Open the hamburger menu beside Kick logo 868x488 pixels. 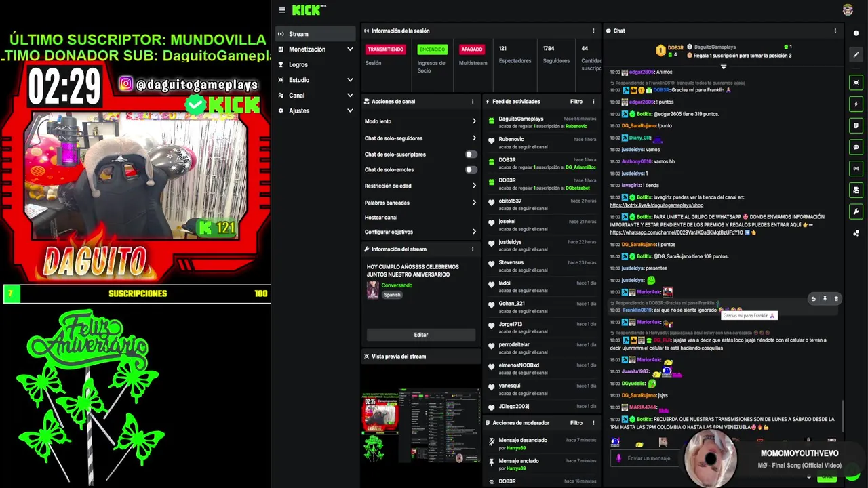tap(282, 10)
